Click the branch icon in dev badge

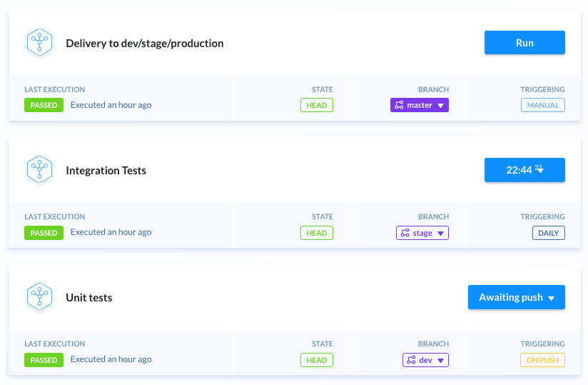tap(411, 360)
